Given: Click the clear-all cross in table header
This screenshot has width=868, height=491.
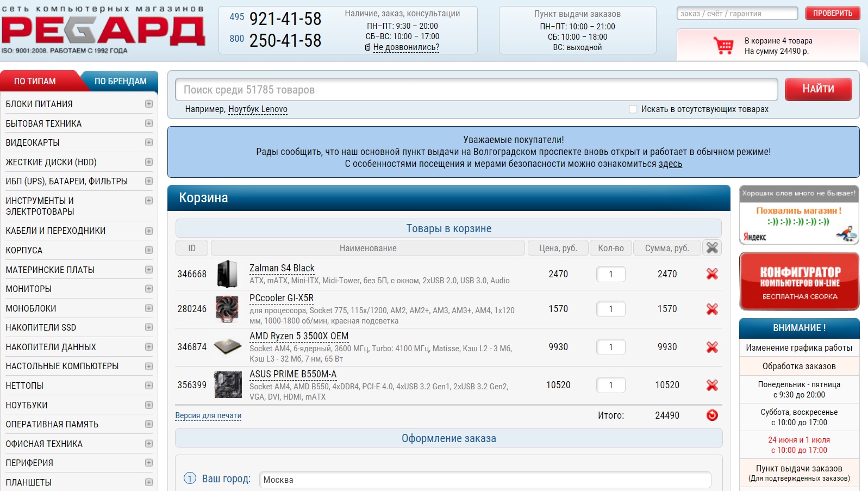Looking at the screenshot, I should click(712, 248).
